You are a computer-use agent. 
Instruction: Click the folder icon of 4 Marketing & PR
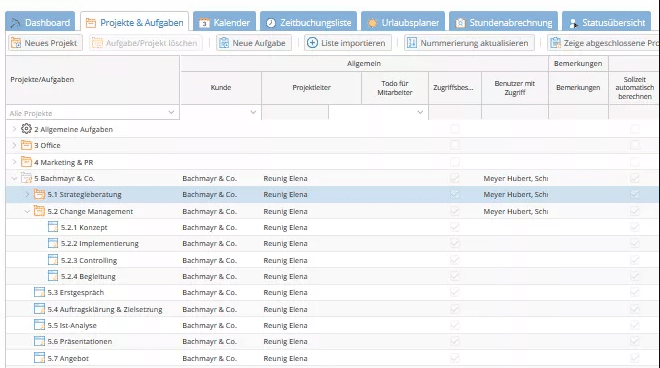pyautogui.click(x=27, y=162)
